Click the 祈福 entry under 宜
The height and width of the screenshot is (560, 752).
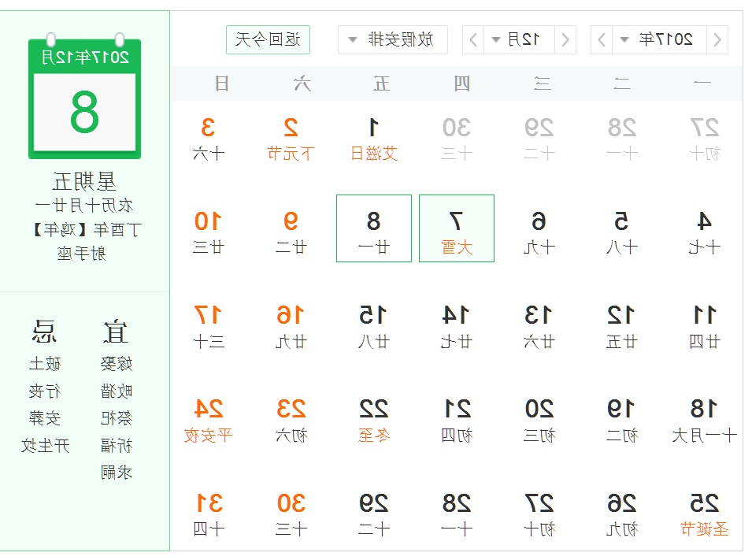pos(117,446)
